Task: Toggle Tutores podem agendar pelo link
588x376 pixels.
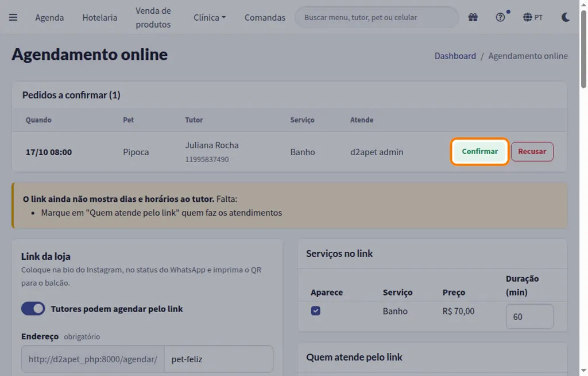Action: tap(33, 309)
